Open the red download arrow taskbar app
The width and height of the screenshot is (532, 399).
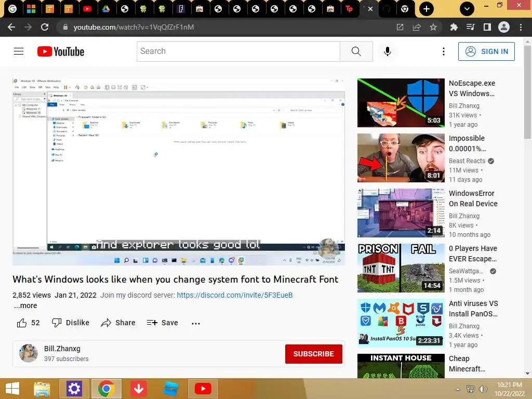tap(138, 389)
